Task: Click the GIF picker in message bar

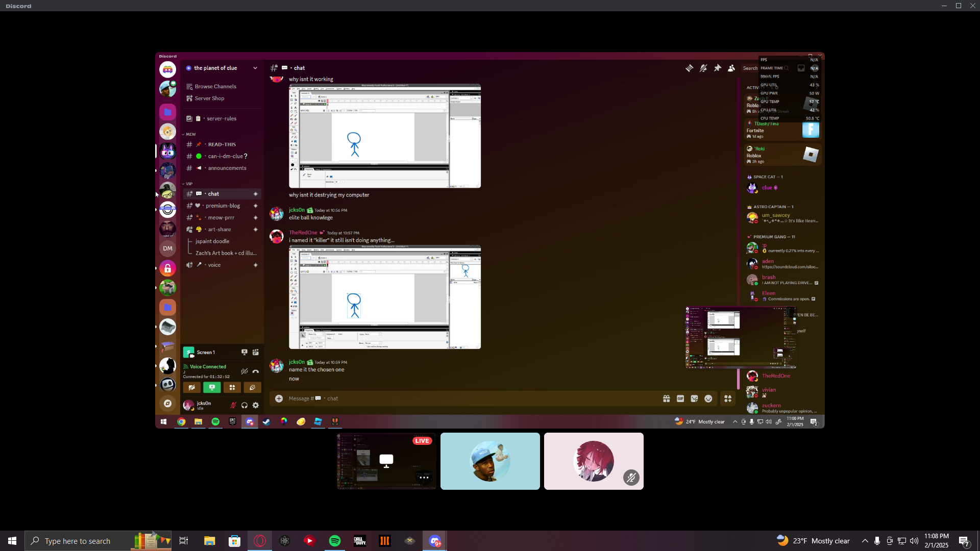Action: click(x=680, y=399)
